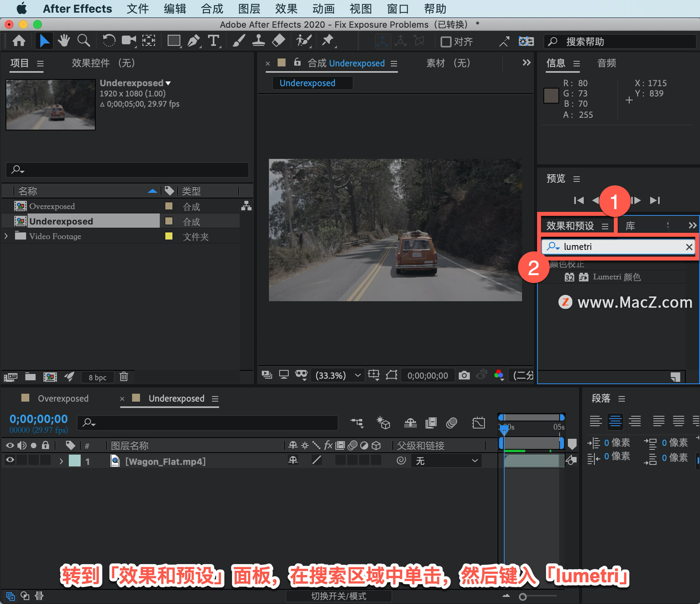
Task: Open the 文件 menu
Action: pyautogui.click(x=138, y=9)
